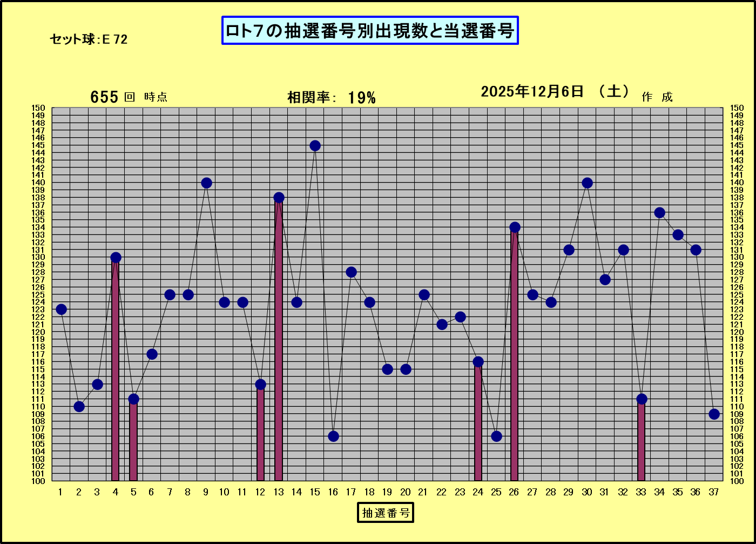
Task: Click the chart title ロト7の抽選番号別出現数と当選番号
Action: pos(370,31)
